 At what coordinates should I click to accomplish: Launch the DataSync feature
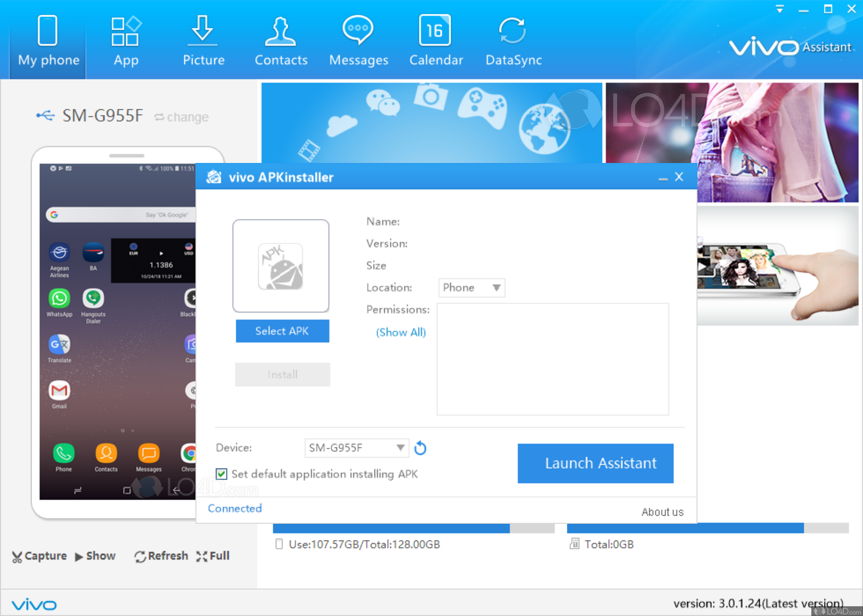click(513, 40)
